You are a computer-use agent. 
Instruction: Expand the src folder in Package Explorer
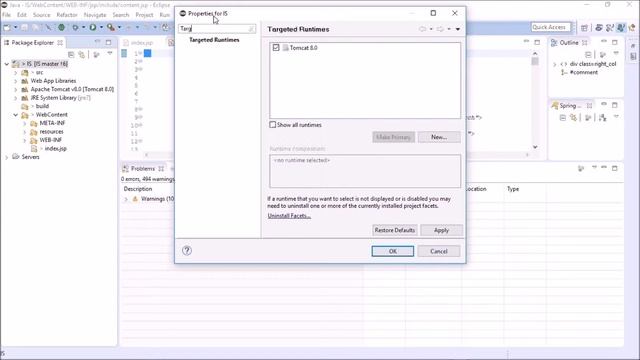coord(16,73)
